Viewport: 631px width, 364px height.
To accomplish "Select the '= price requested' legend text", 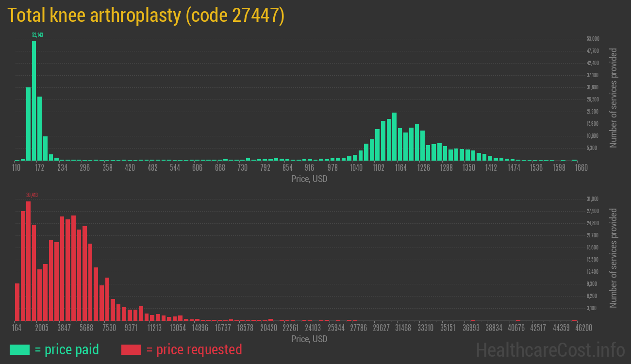I will pos(194,349).
